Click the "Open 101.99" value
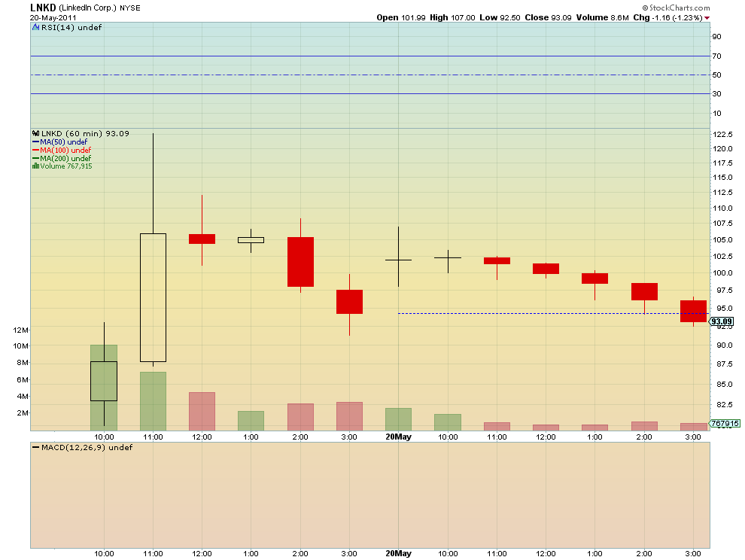Image resolution: width=745 pixels, height=560 pixels. tap(401, 17)
